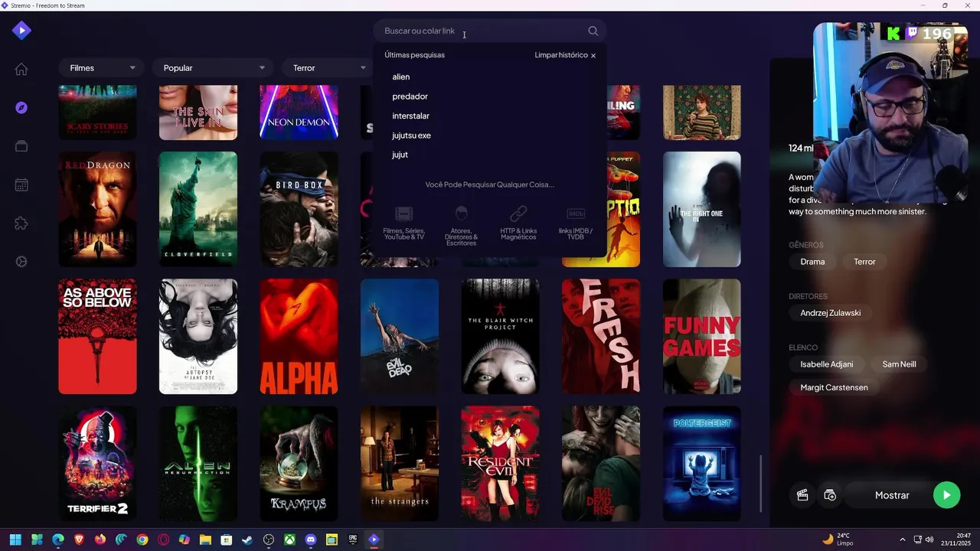Open the Red Dragon poster
This screenshot has height=551, width=980.
pos(98,210)
